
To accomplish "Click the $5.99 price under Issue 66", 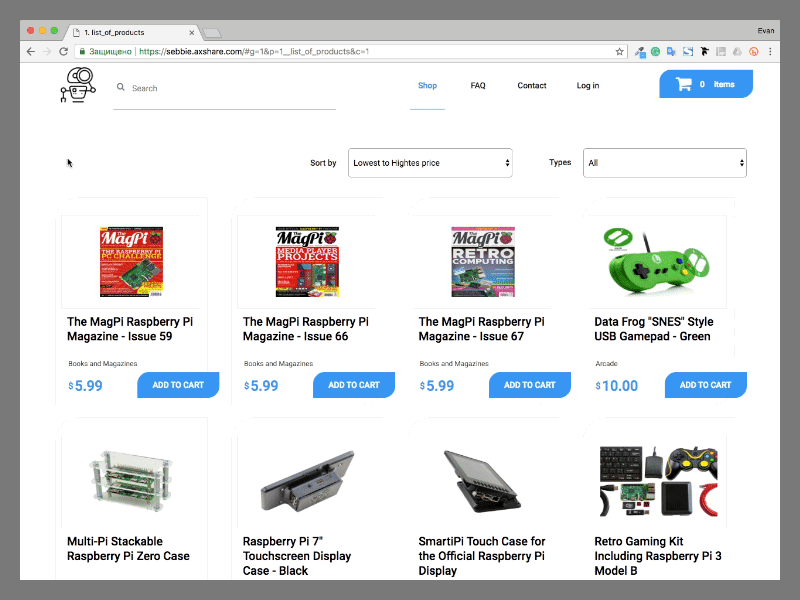I will pos(261,386).
